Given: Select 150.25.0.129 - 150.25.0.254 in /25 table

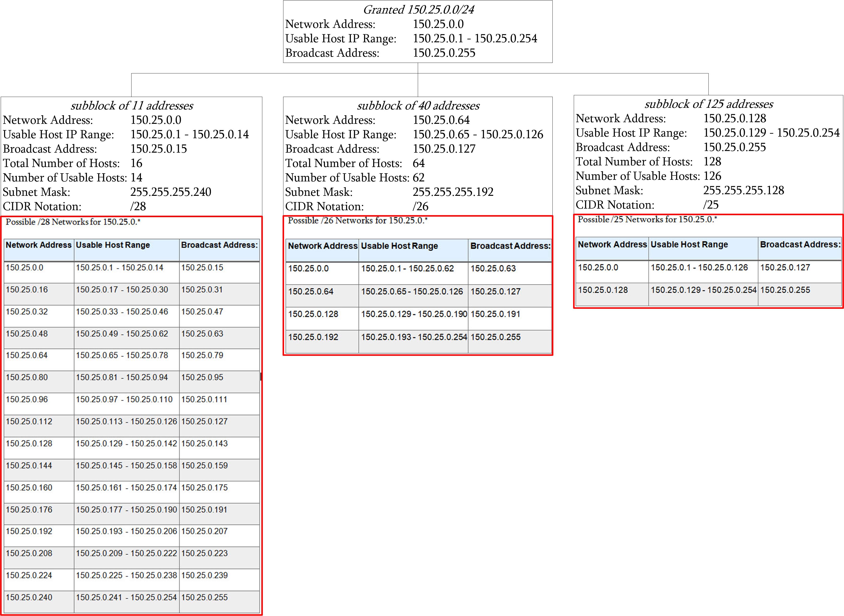Looking at the screenshot, I should pos(703,290).
